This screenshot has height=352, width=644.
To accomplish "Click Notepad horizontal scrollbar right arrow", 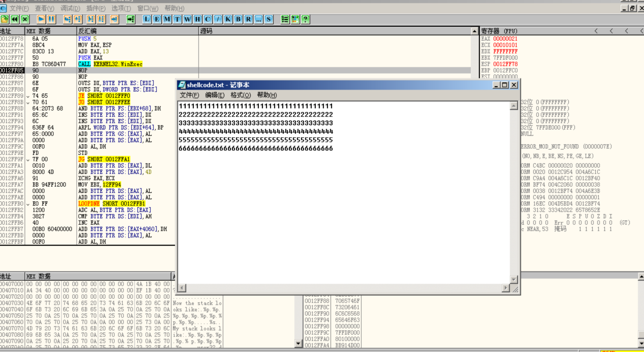I will [x=505, y=288].
